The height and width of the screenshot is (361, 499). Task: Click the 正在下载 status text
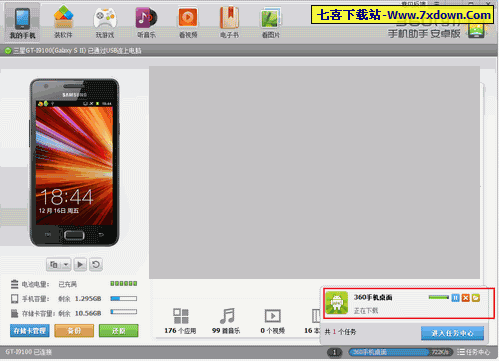coord(366,311)
